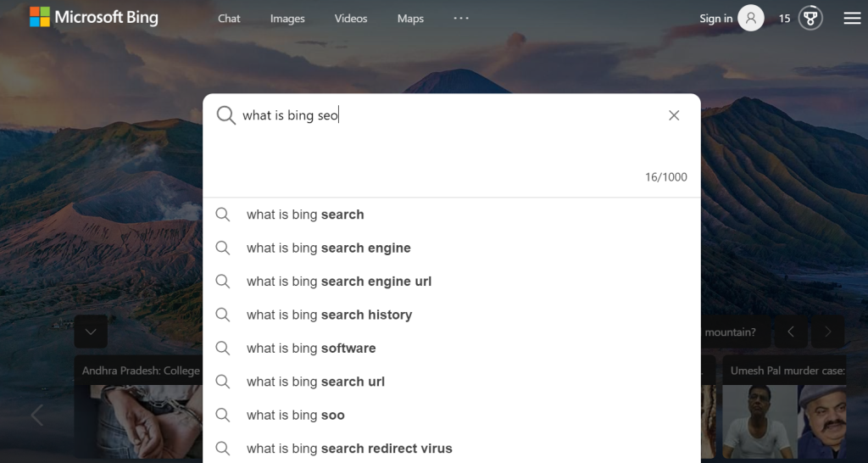Open the Chat tab
Screen dimensions: 868x463
click(229, 19)
